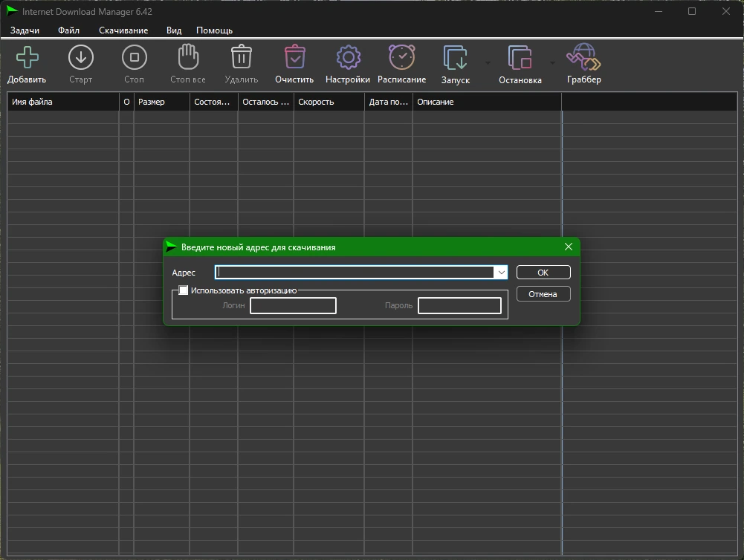744x560 pixels.
Task: Sort by Размер column header
Action: (x=162, y=102)
